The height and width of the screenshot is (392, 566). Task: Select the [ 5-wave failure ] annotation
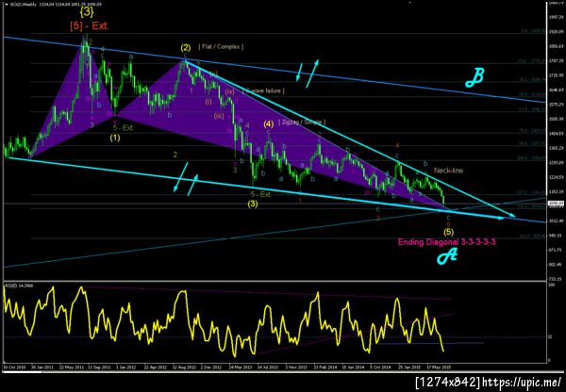pyautogui.click(x=263, y=90)
